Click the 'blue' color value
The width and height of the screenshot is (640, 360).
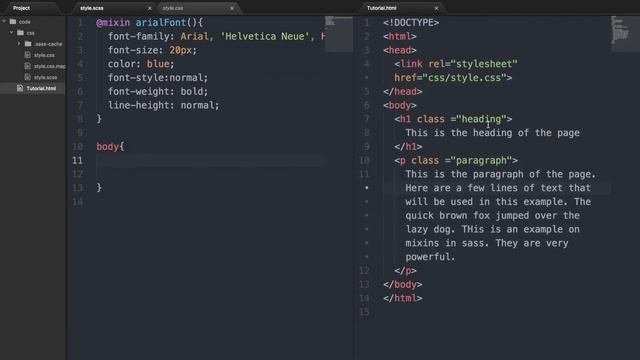pyautogui.click(x=158, y=64)
